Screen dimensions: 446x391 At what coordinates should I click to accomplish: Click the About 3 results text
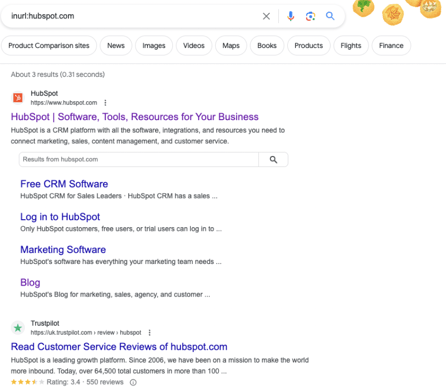58,74
